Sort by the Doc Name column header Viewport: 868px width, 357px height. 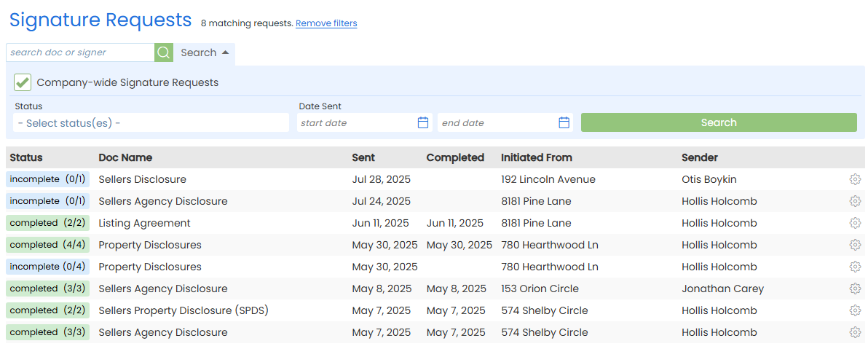pos(125,157)
